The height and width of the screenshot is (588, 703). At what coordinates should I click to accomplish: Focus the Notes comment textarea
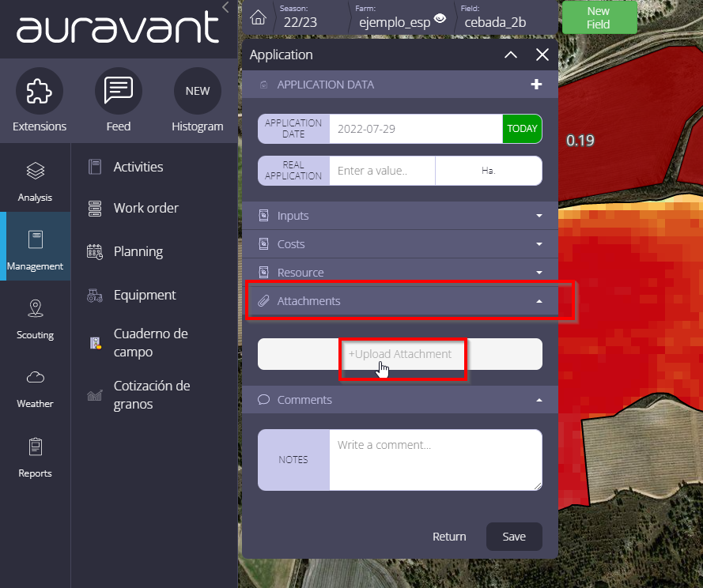coord(436,460)
